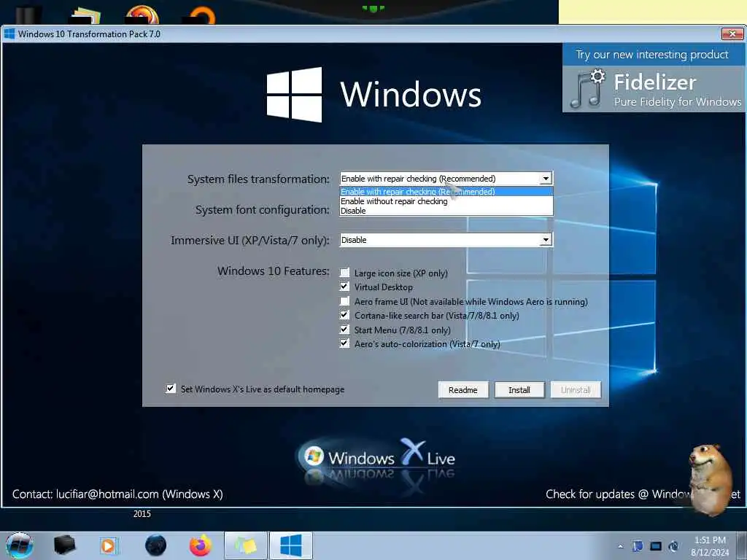Select Enable with repair checking (Recommended) option
Viewport: 747px width, 560px height.
(x=446, y=192)
